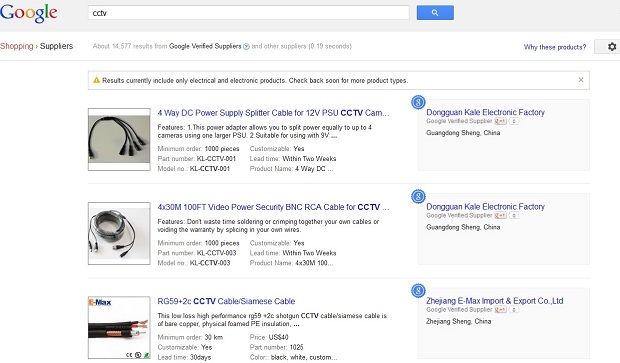Click the Google logo
Viewport: 620px width, 363px height.
(29, 13)
